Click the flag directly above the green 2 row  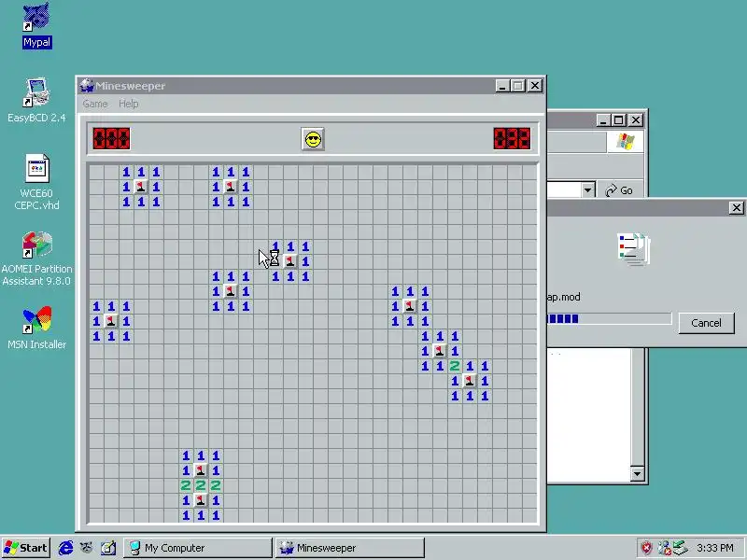[201, 470]
